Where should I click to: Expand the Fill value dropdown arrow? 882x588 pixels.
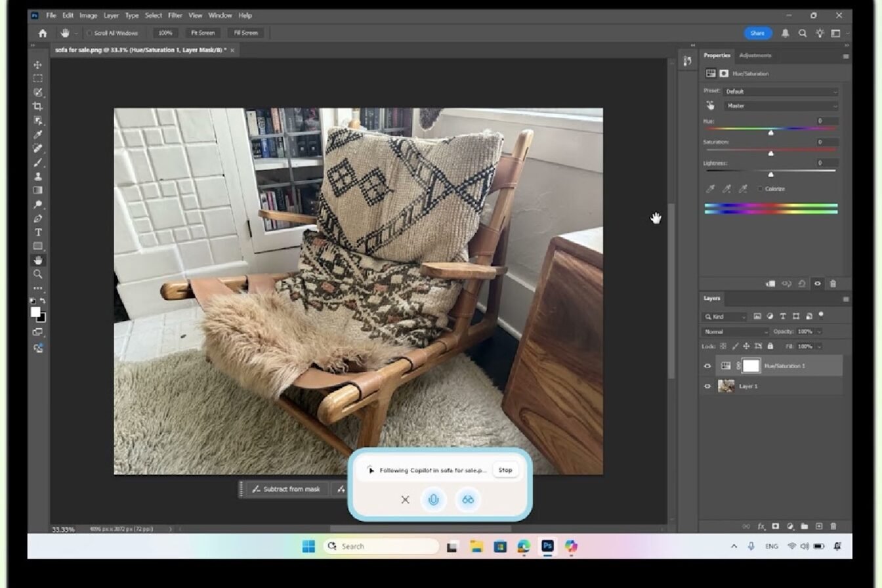pos(819,346)
